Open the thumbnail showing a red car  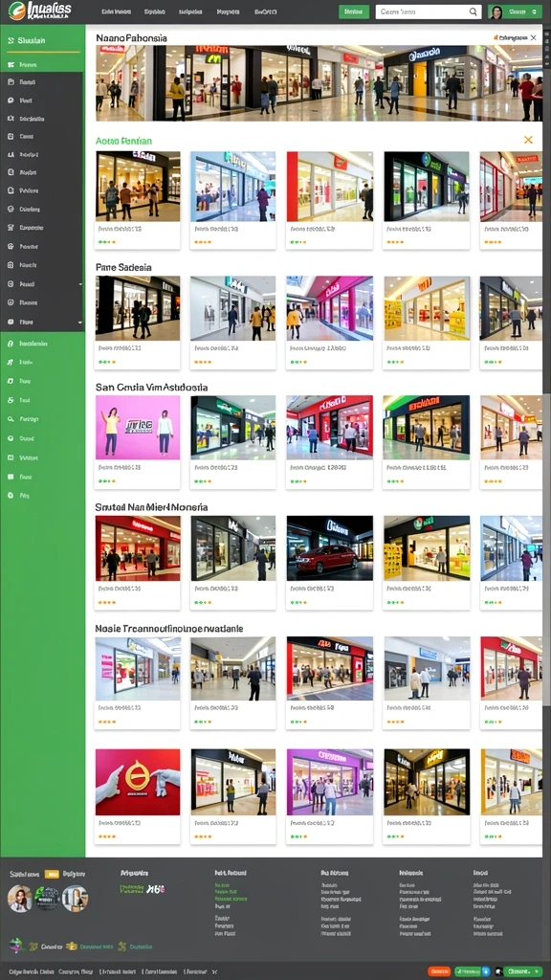pyautogui.click(x=330, y=548)
